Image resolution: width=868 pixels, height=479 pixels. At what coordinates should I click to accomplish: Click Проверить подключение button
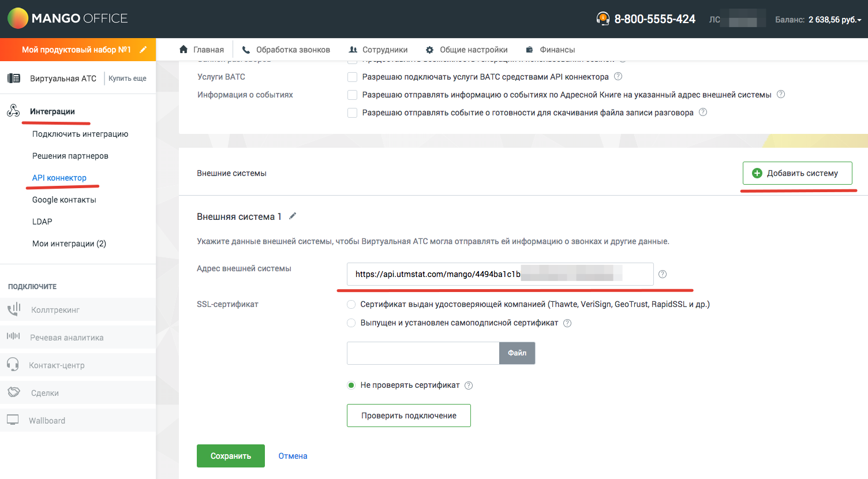[409, 416]
